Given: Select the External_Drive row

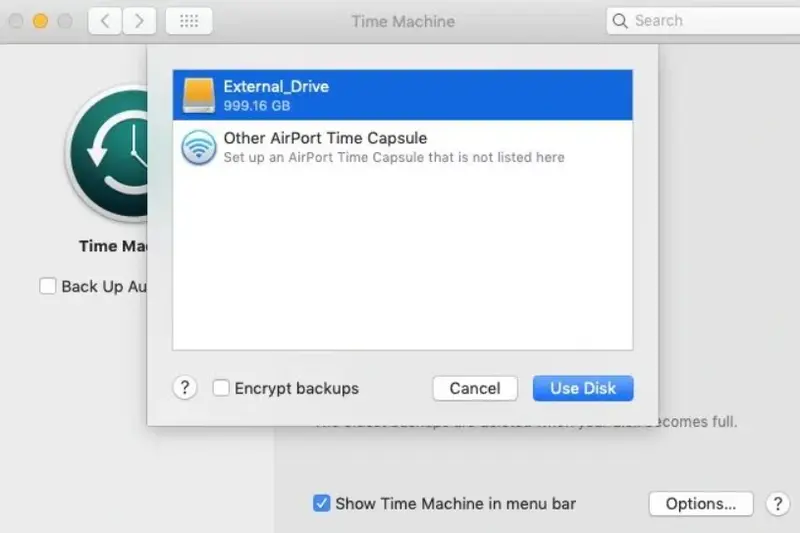Looking at the screenshot, I should tap(403, 95).
